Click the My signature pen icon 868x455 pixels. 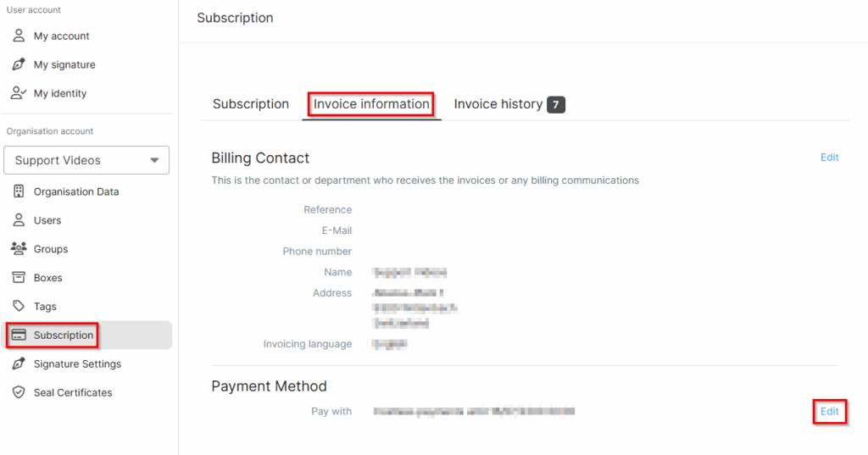[x=19, y=64]
